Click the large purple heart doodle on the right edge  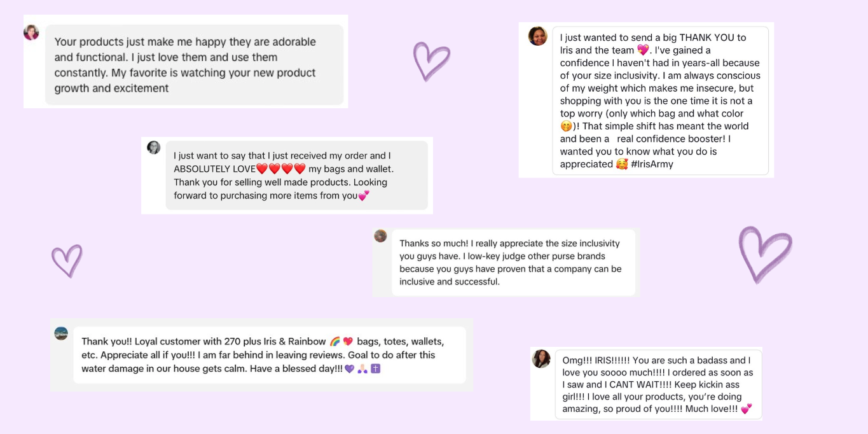click(764, 253)
